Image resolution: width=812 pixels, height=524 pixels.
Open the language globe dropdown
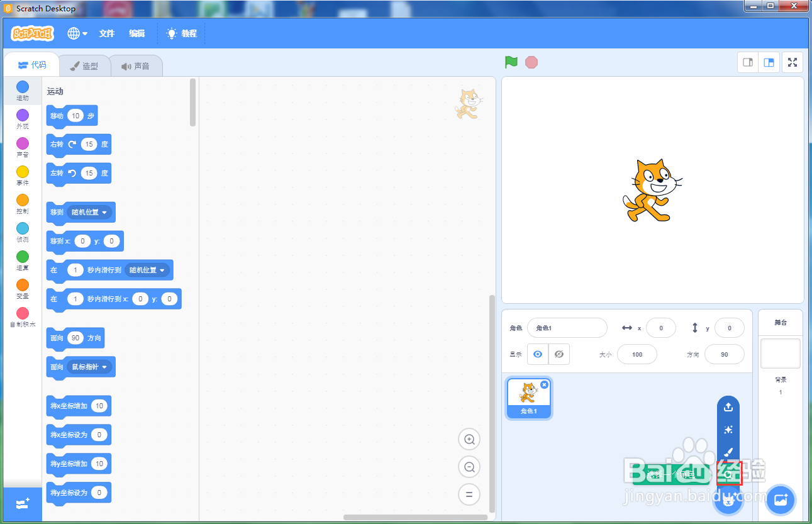tap(77, 33)
